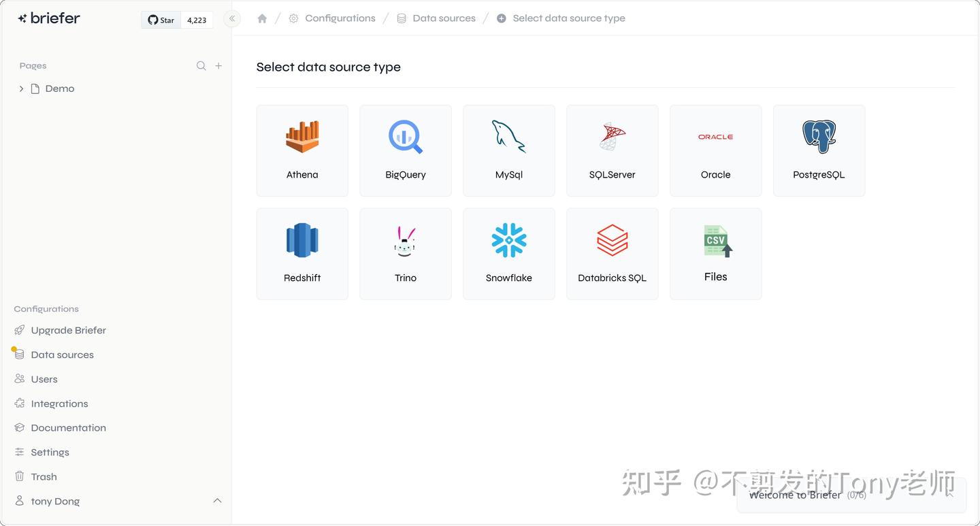Screen dimensions: 980x526
Task: Open Configurations from the breadcrumb
Action: coord(340,18)
